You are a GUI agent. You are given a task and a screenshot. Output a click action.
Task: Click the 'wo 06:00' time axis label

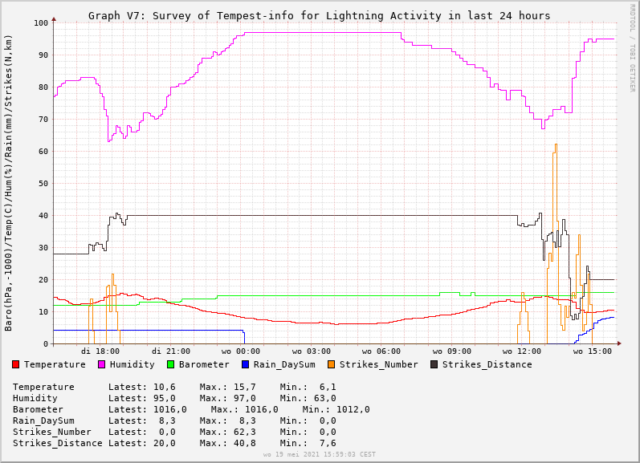tap(382, 351)
